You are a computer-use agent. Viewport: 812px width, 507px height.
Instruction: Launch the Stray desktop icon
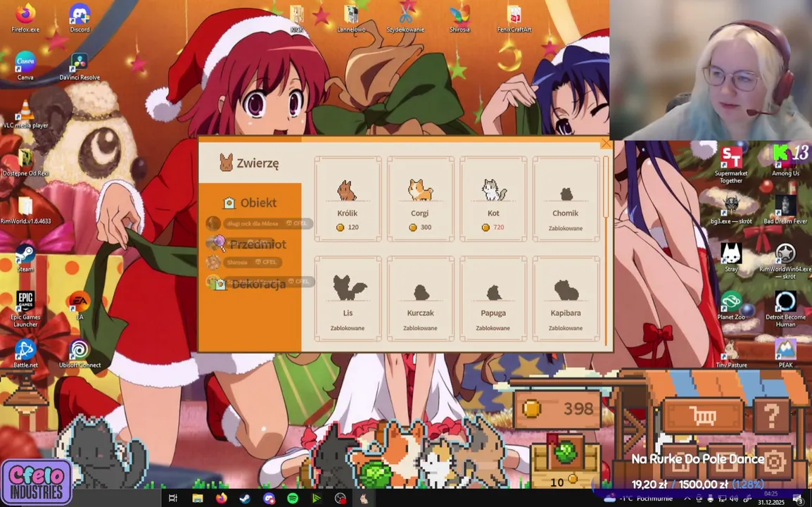click(730, 258)
